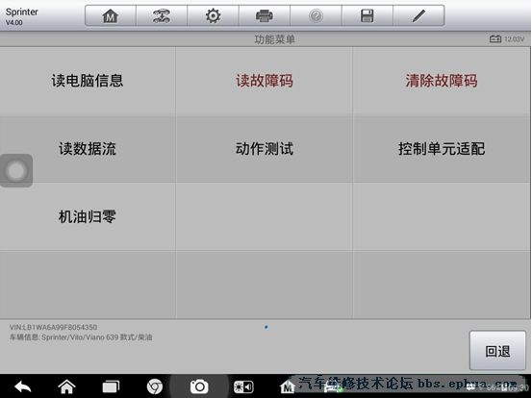Screen dimensions: 532x398
Task: Select the vehicle swap icon in toolbar
Action: click(x=162, y=15)
